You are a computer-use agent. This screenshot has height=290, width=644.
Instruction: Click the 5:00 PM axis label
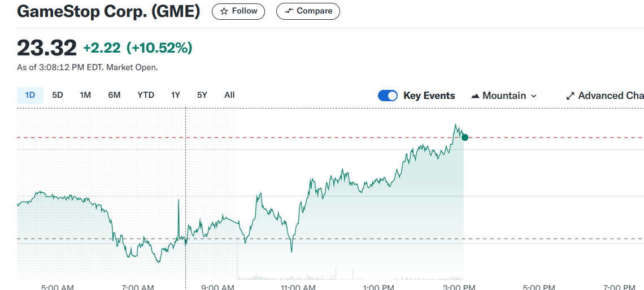(540, 287)
